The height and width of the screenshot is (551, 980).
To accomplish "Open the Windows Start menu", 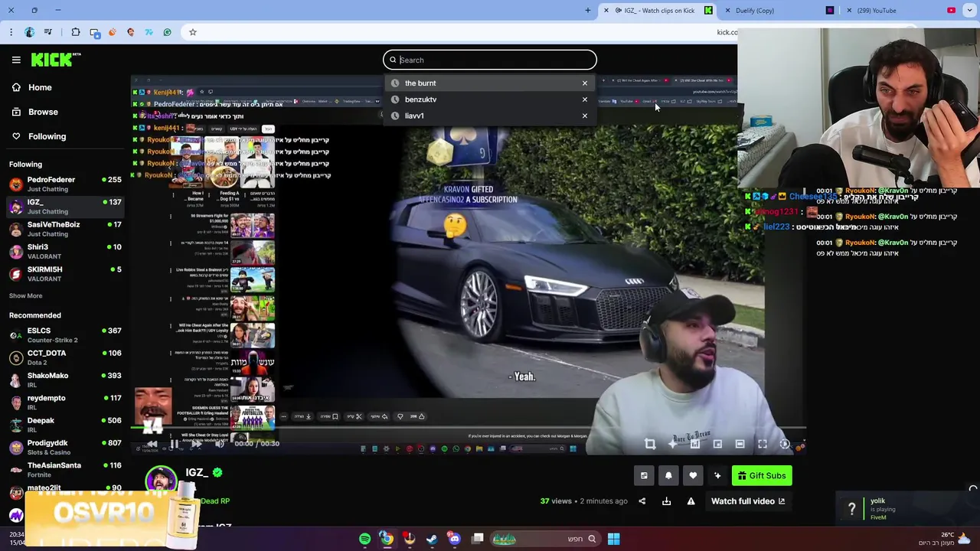I will [613, 539].
